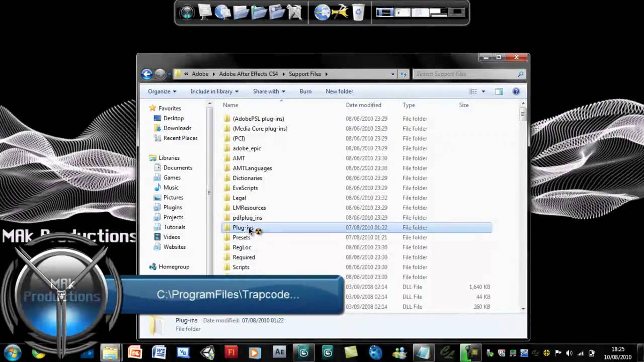The image size is (644, 362).
Task: Select the pdfplug_ins folder
Action: (x=247, y=218)
